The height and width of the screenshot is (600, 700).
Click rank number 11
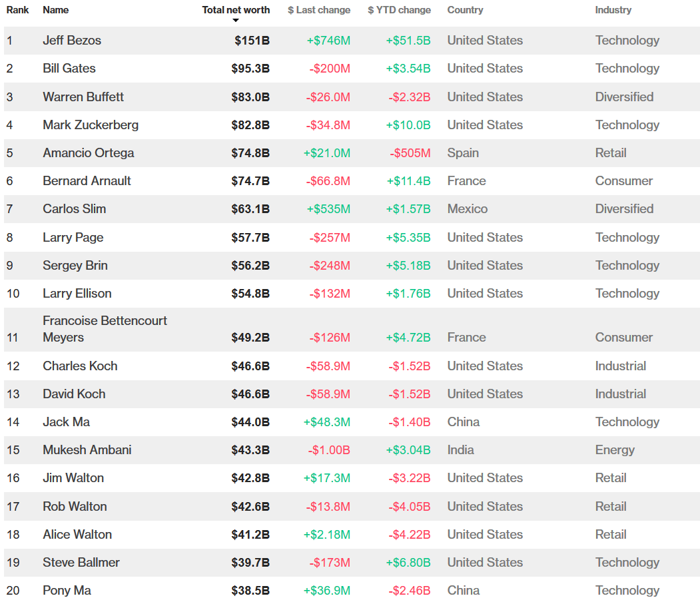click(x=13, y=338)
